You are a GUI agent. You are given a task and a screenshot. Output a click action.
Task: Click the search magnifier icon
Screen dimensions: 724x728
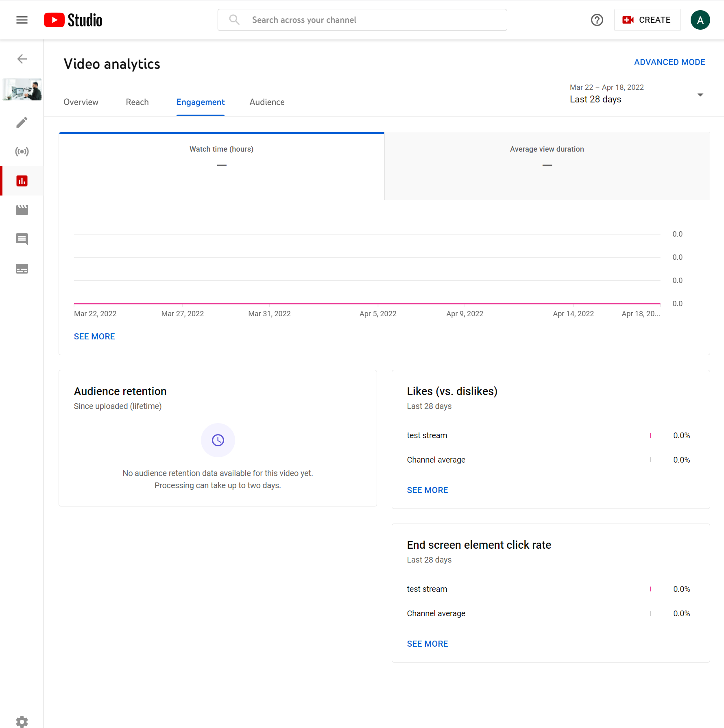234,20
